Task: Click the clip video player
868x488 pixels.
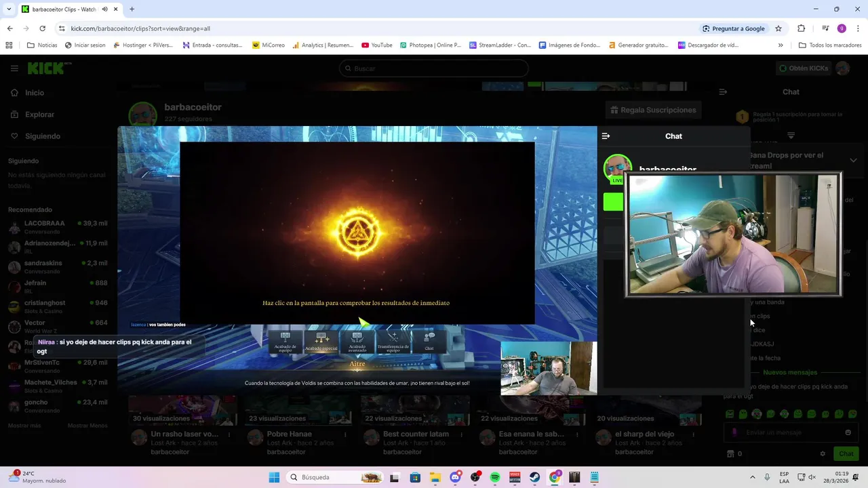Action: (357, 260)
